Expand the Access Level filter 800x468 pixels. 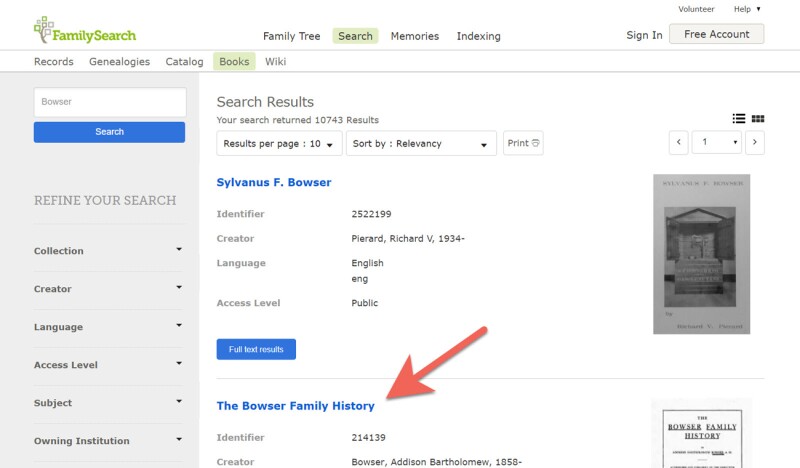coord(108,365)
